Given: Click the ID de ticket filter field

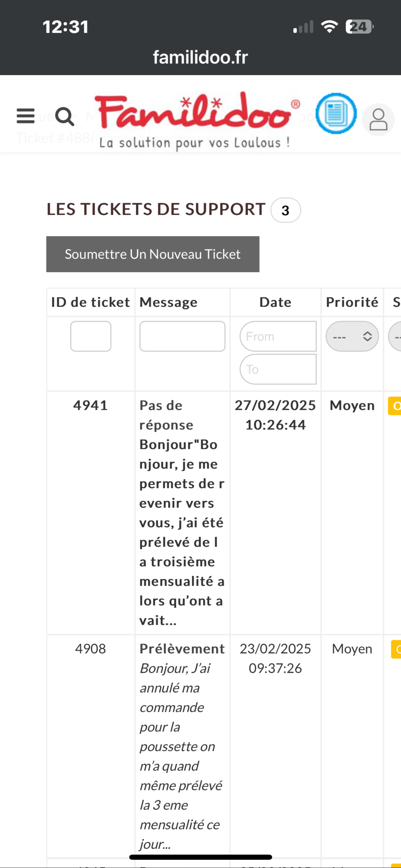Looking at the screenshot, I should pos(91,336).
